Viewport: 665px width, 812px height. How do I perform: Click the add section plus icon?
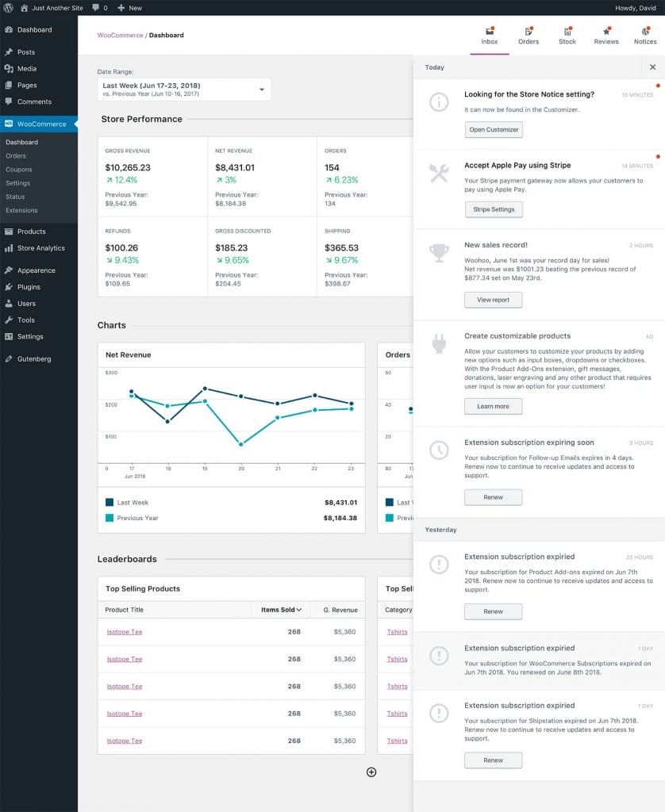click(371, 772)
